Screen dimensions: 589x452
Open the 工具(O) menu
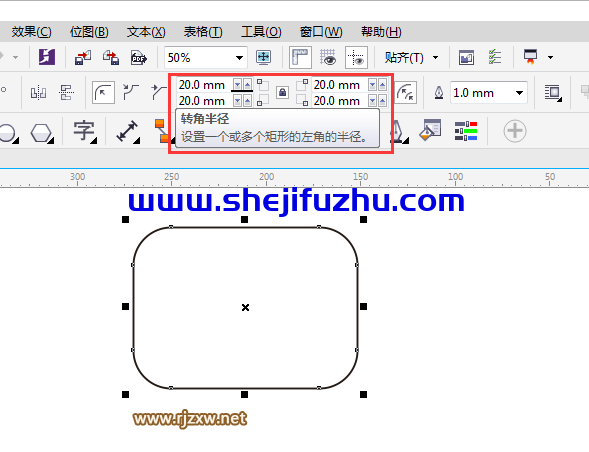coord(261,32)
